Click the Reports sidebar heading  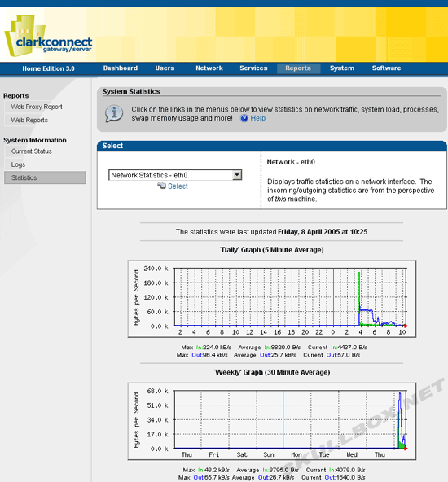click(16, 95)
